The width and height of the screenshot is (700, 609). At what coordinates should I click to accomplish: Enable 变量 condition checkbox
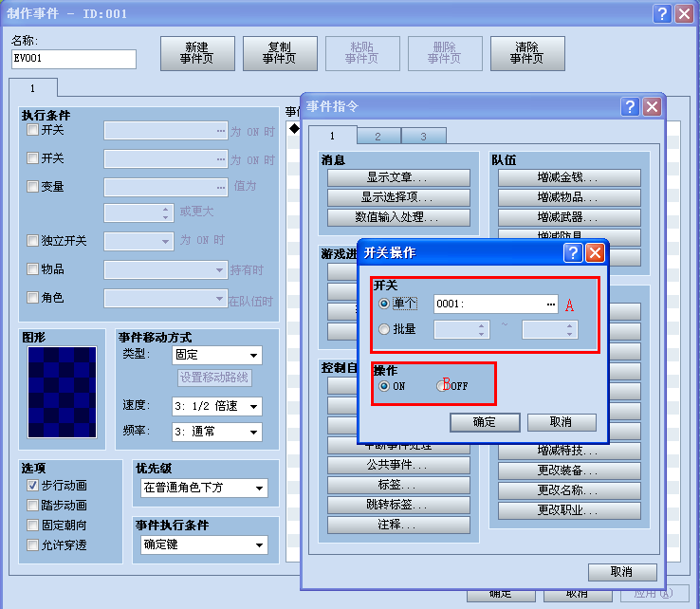pyautogui.click(x=32, y=186)
